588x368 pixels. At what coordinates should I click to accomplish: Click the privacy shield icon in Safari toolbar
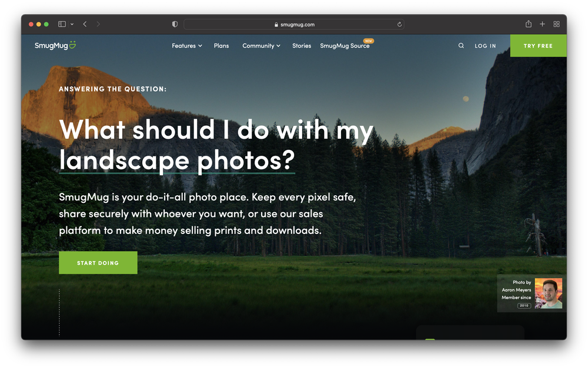[x=174, y=24]
